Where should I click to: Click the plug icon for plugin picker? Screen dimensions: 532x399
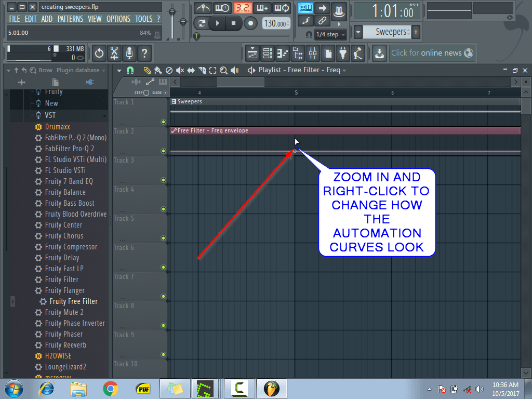(x=343, y=54)
